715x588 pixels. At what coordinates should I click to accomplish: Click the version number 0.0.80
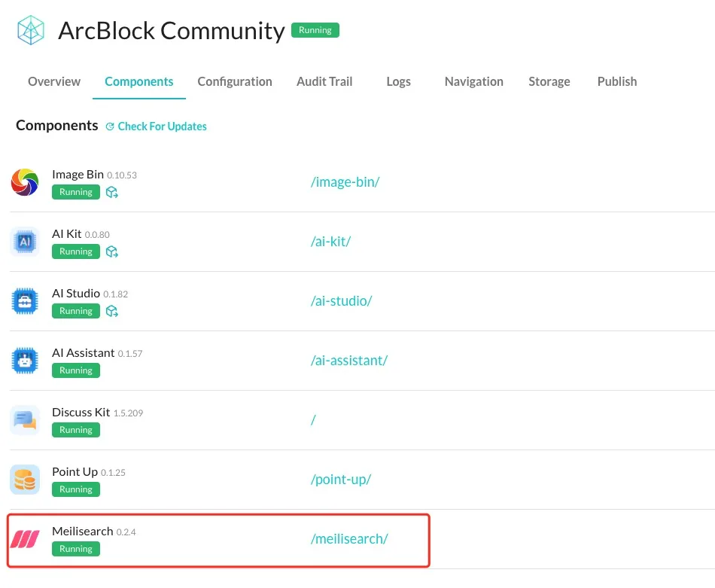pyautogui.click(x=97, y=234)
